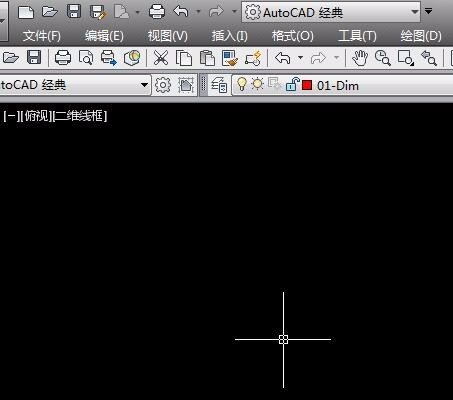Screen dimensions: 453x400
Task: Paste from clipboard
Action: point(207,58)
